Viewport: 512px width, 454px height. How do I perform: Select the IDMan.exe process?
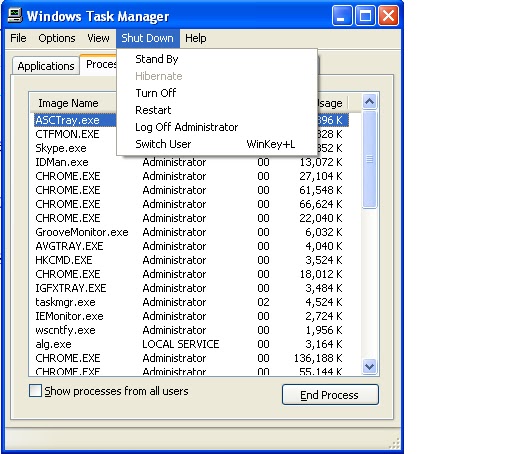[191, 162]
